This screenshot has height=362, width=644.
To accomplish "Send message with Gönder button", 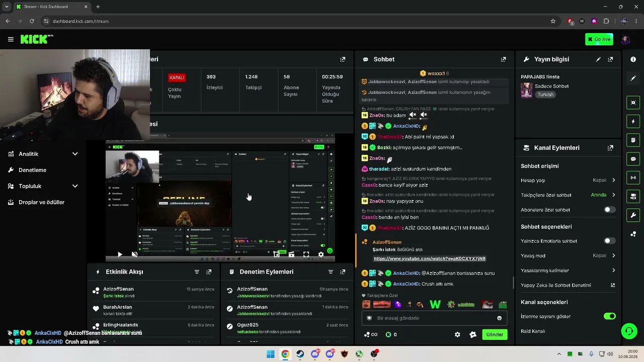I will 495,335.
